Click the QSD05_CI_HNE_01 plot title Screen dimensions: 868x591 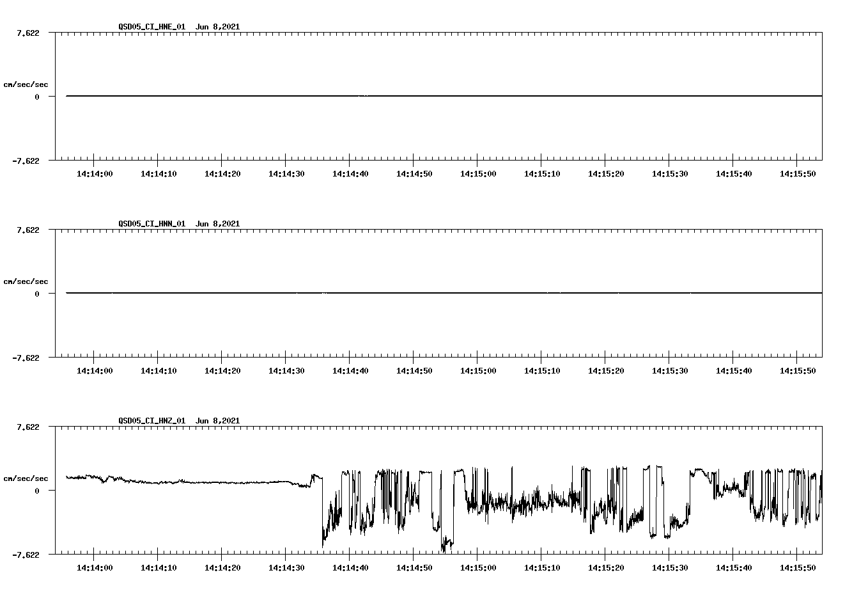point(179,27)
